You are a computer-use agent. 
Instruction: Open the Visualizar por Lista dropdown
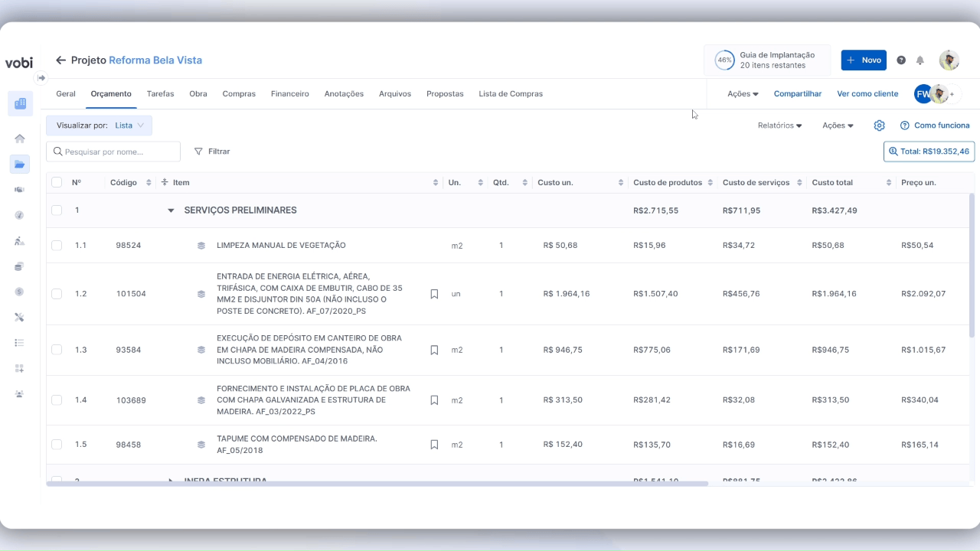(x=99, y=126)
